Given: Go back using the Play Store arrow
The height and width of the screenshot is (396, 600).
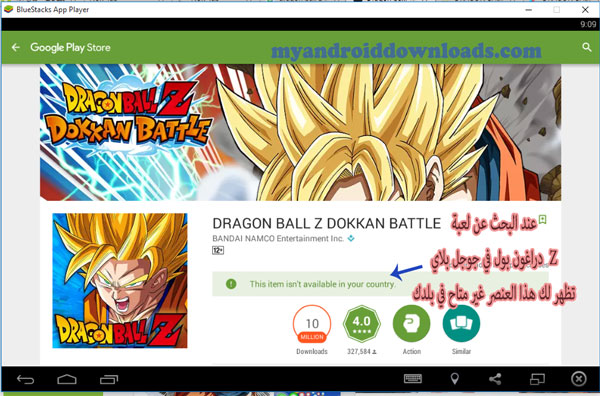Looking at the screenshot, I should pyautogui.click(x=16, y=47).
